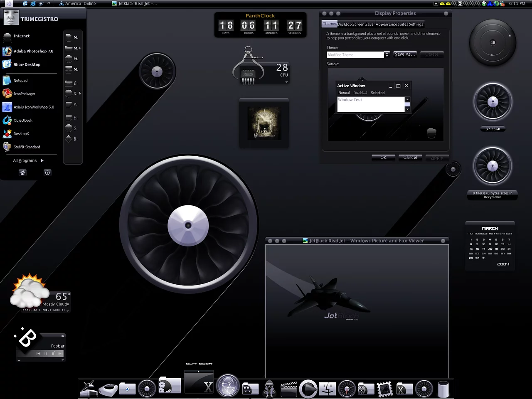Open the Theme dropdown list
The width and height of the screenshot is (532, 399).
tap(387, 54)
